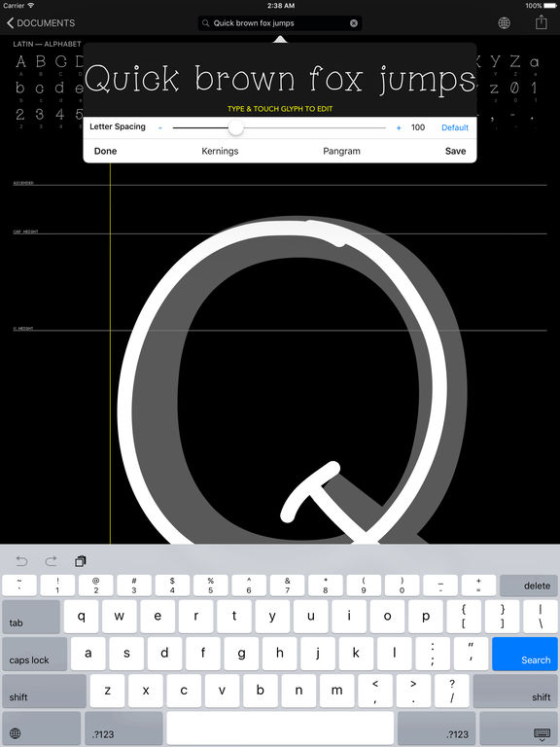This screenshot has height=747, width=560.
Task: Select digit glyph 1 in the grid
Action: pos(534,89)
